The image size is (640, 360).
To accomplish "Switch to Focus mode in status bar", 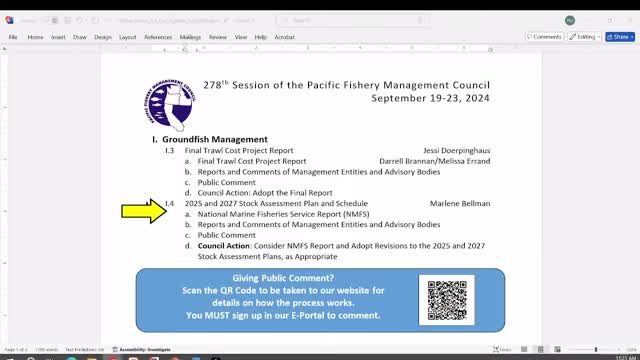I will 502,349.
